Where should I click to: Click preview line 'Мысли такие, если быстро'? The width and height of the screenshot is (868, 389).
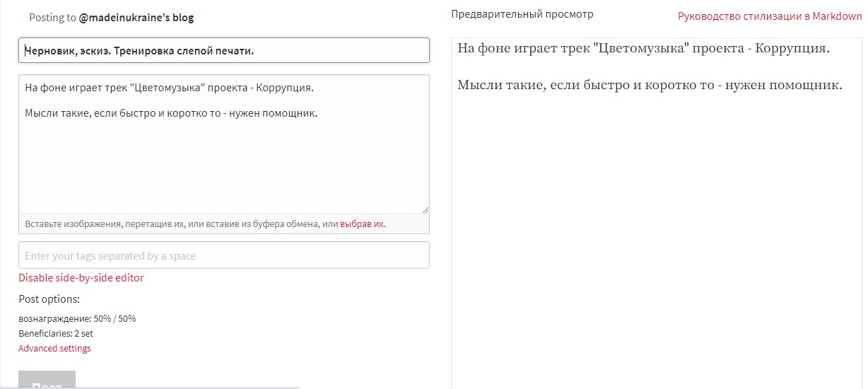(x=650, y=86)
